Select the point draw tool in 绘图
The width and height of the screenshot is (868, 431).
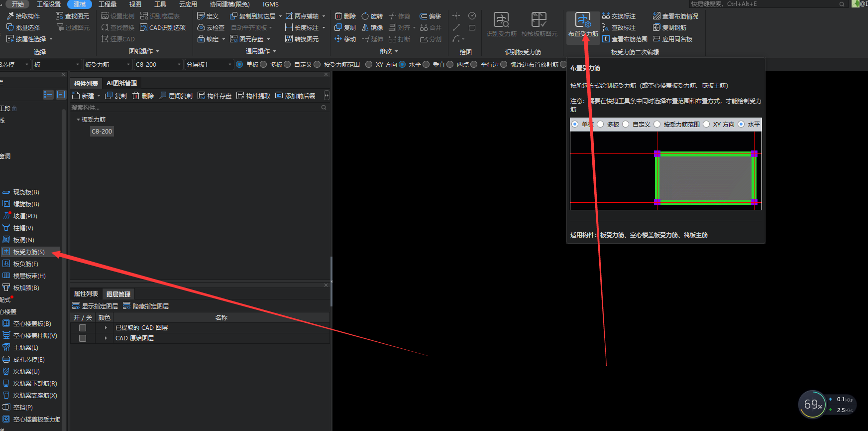point(456,16)
